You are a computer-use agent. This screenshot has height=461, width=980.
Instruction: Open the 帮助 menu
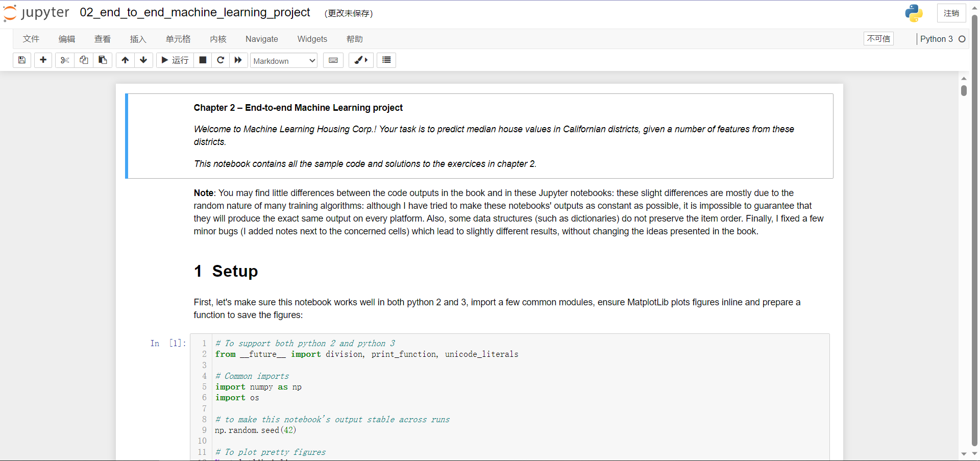point(355,39)
